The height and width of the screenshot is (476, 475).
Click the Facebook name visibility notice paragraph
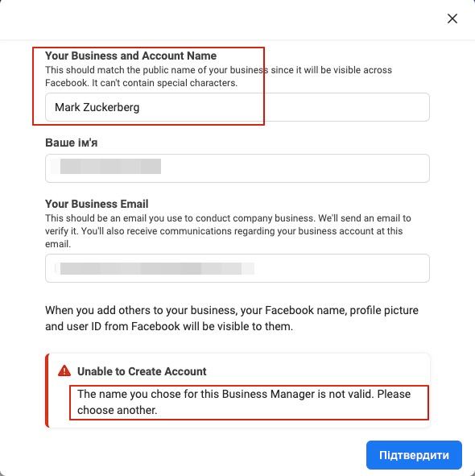click(x=232, y=318)
